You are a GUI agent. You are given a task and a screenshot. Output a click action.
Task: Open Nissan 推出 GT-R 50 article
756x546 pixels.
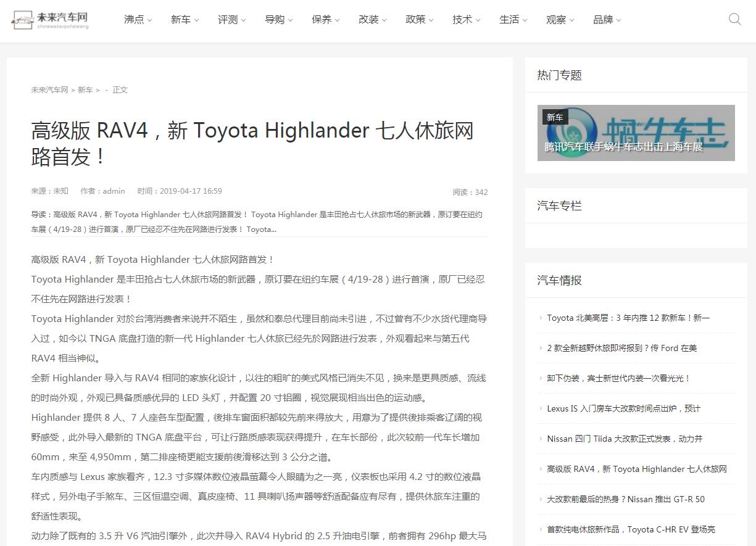pyautogui.click(x=626, y=499)
